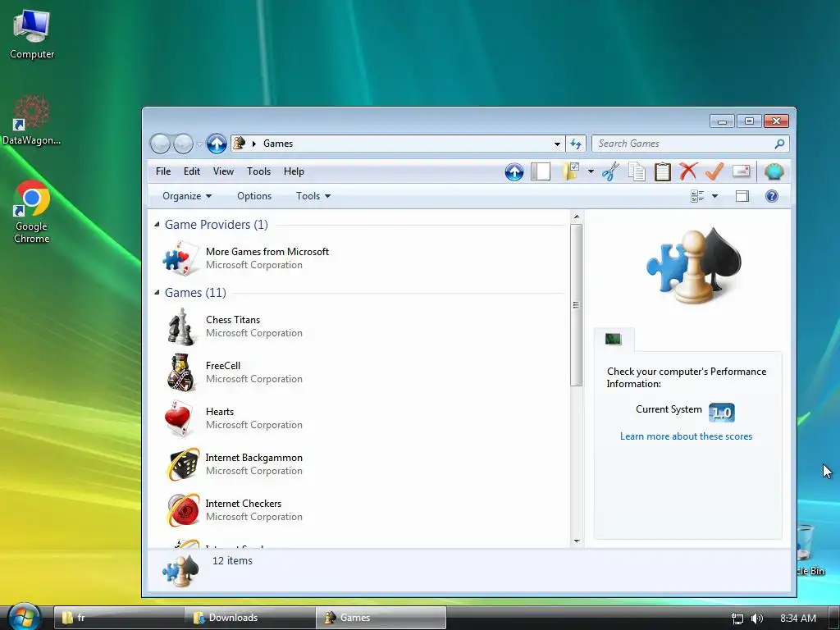The image size is (840, 630).
Task: Click the Change your view icon
Action: click(x=697, y=196)
